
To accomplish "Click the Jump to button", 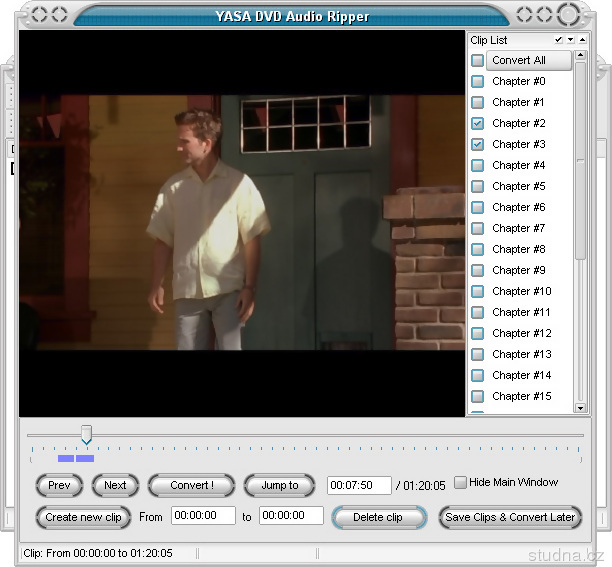I will (280, 486).
